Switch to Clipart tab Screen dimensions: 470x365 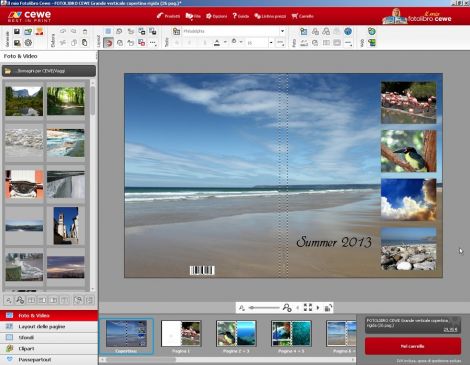tap(49, 348)
